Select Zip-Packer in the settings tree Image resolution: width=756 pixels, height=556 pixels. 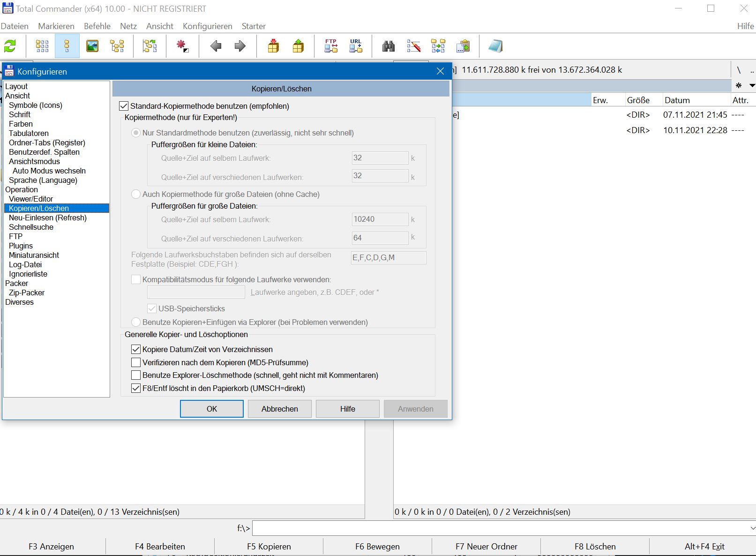click(27, 293)
